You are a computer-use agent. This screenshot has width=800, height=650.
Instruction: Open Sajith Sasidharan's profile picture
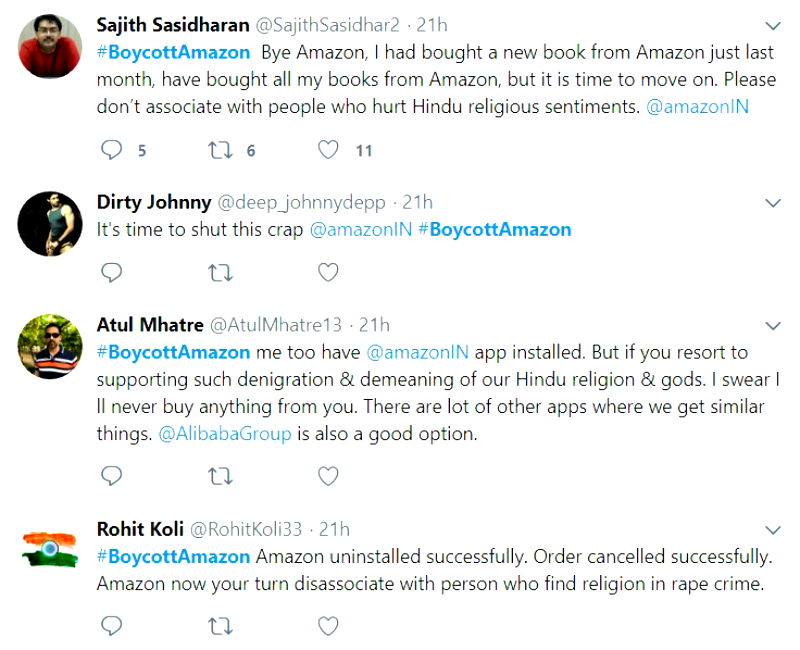point(50,46)
